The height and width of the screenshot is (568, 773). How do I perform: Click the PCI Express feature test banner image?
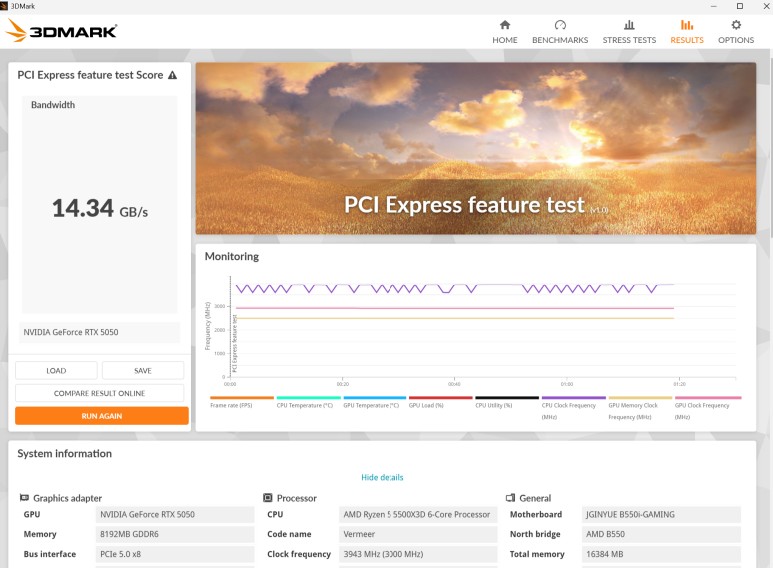coord(476,148)
